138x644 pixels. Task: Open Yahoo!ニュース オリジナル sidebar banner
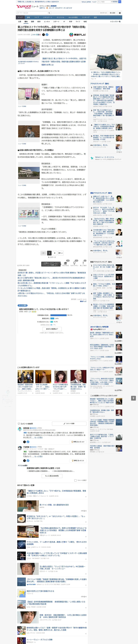[x=106, y=158]
